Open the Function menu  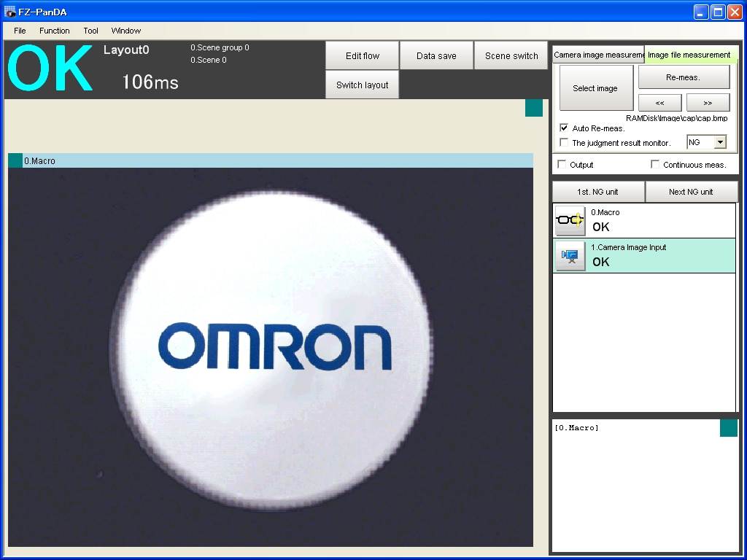tap(54, 31)
